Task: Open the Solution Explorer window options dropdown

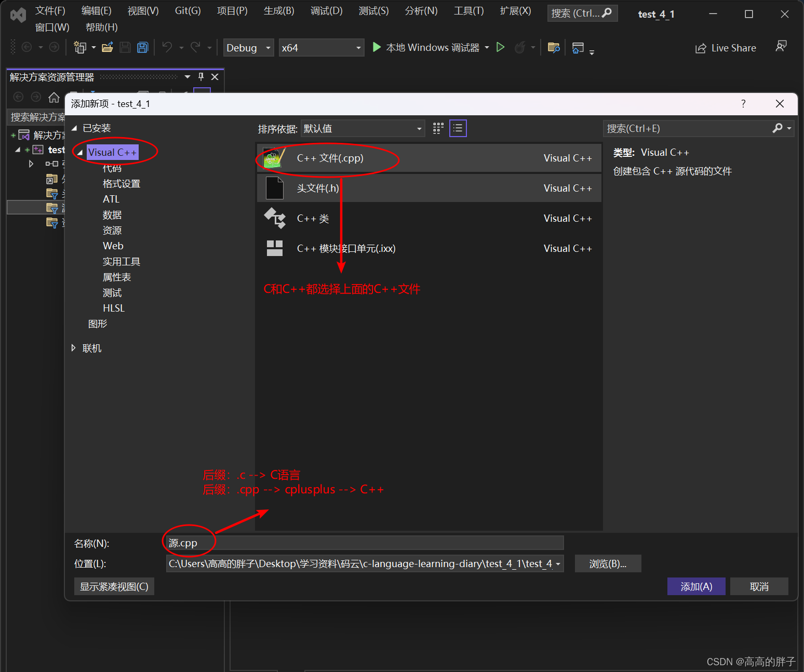Action: coord(187,77)
